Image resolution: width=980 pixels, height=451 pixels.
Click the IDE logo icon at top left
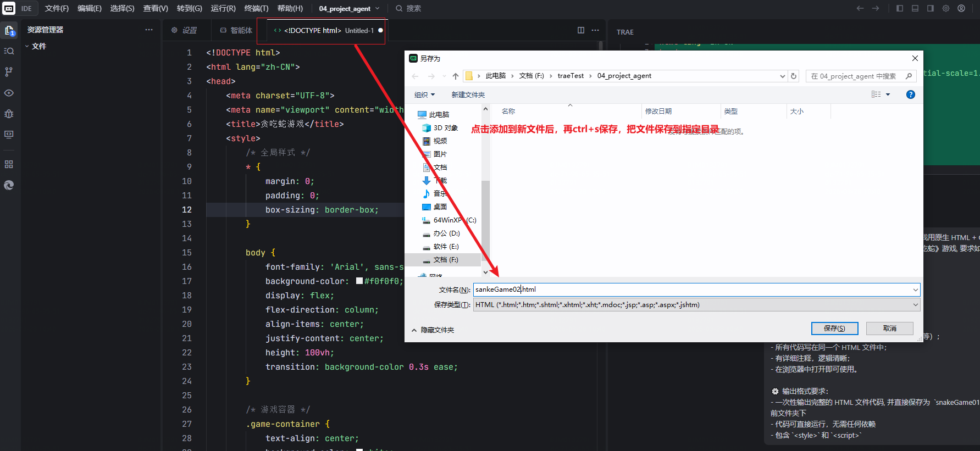coord(9,8)
